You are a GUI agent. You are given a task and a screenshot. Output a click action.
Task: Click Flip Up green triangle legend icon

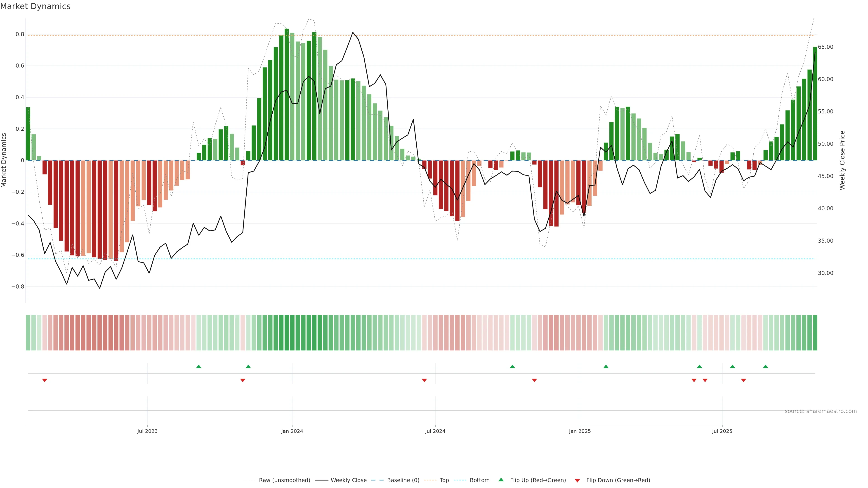pyautogui.click(x=501, y=480)
